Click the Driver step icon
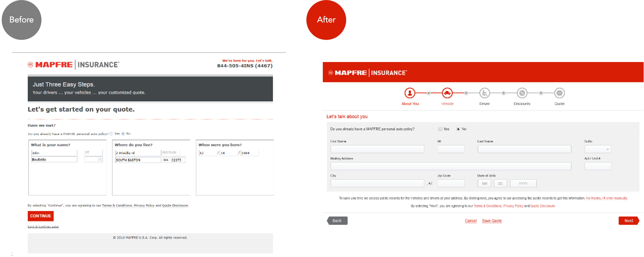The height and width of the screenshot is (257, 644). click(485, 93)
